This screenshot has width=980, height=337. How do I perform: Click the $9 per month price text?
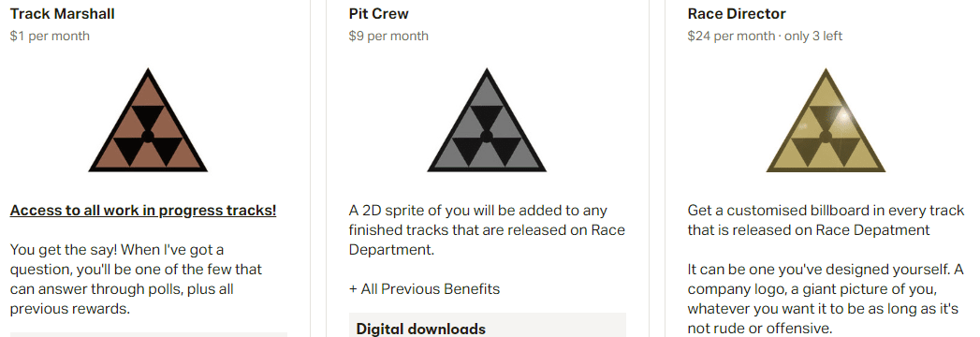[388, 36]
